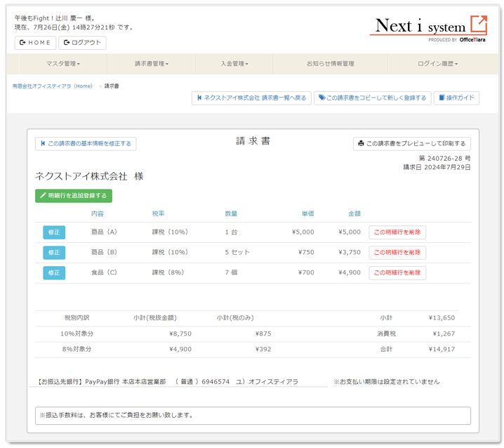Click the 課税（8%）tax rate cell
504x448 pixels.
point(168,272)
